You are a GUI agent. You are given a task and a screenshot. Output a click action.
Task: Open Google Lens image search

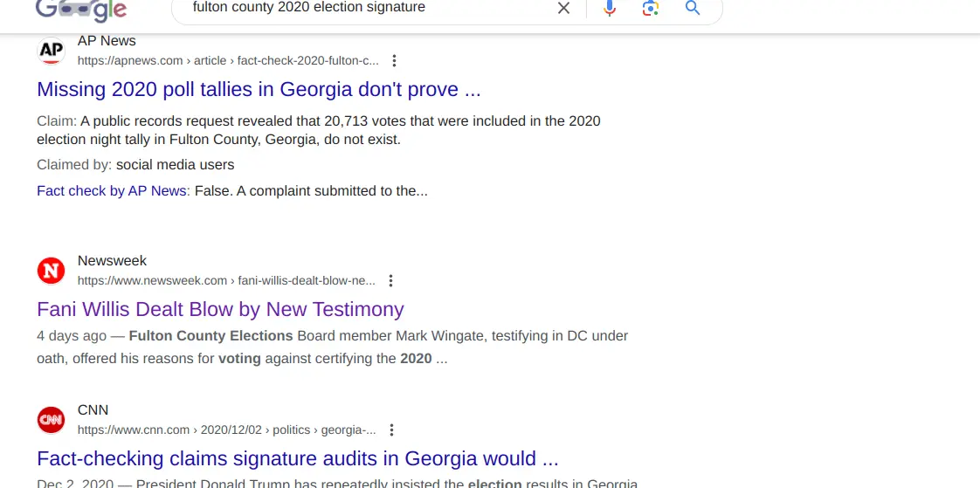pos(650,8)
